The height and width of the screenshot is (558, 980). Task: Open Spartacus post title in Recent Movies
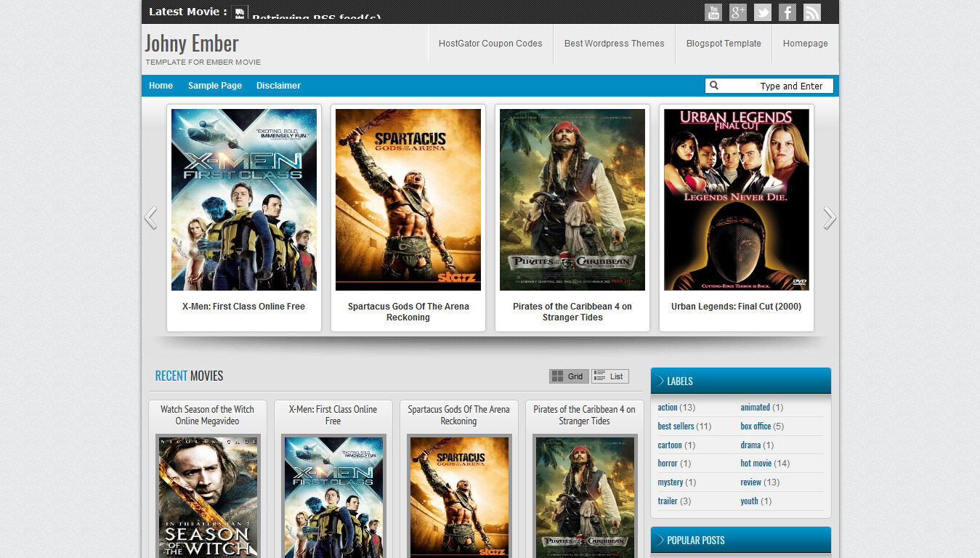coord(459,415)
